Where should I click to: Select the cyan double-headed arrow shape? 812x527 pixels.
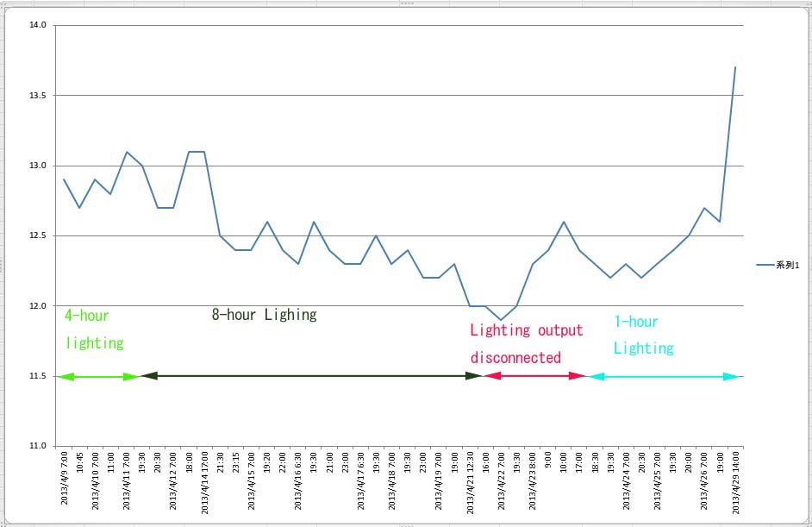click(664, 377)
